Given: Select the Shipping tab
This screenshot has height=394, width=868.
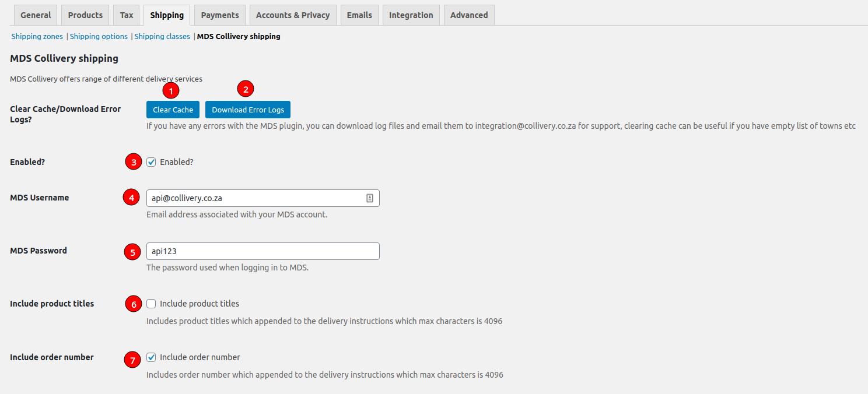Looking at the screenshot, I should click(x=167, y=15).
